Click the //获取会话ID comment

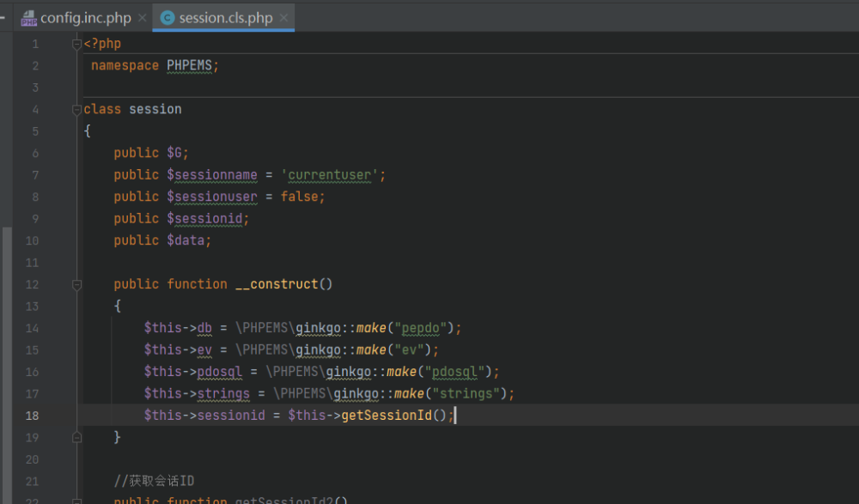point(154,481)
